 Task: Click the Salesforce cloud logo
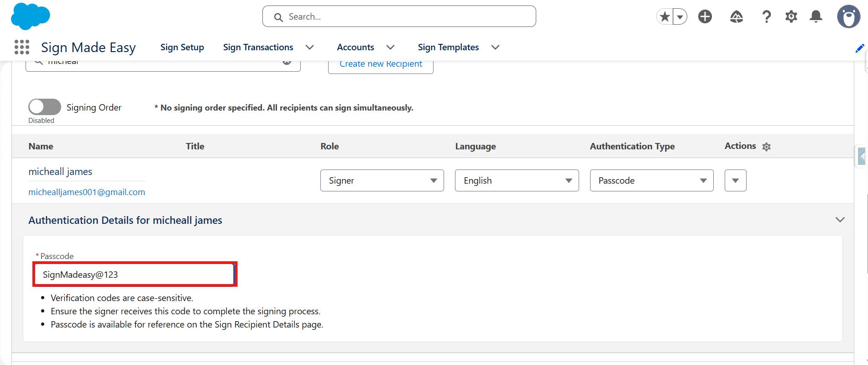pos(30,16)
